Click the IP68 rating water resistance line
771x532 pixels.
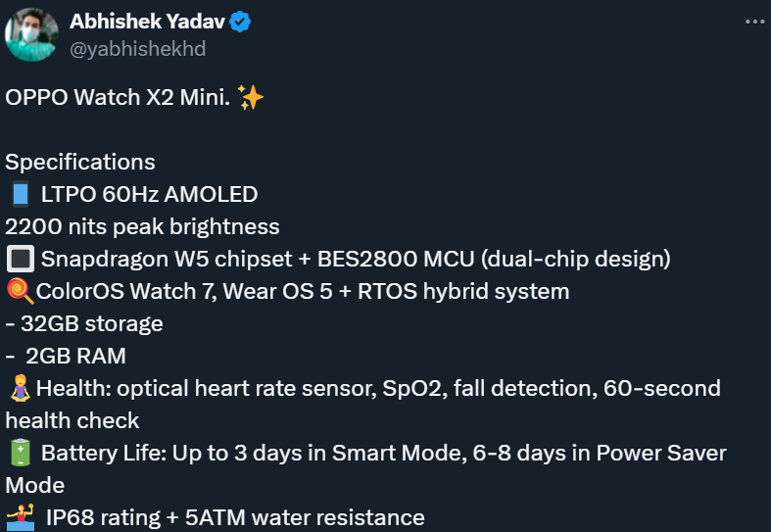[235, 517]
